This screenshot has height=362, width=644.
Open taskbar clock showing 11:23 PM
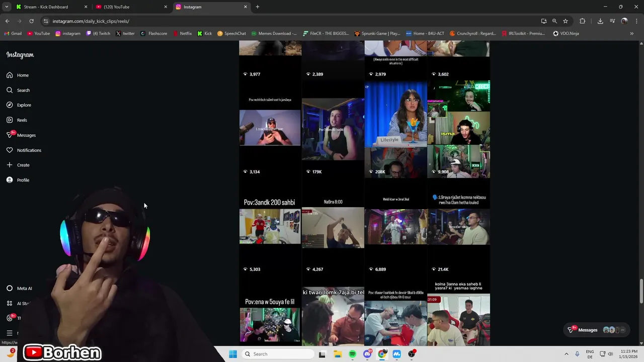(629, 354)
